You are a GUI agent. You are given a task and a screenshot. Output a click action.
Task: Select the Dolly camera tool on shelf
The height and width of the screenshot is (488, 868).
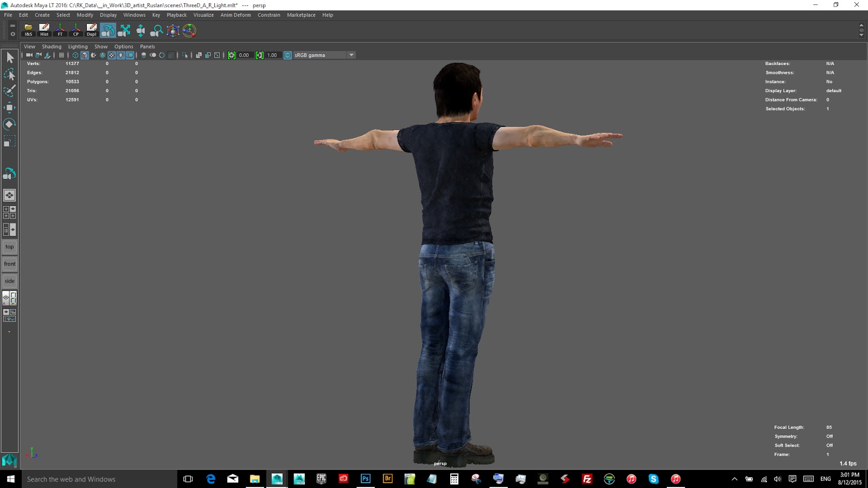(141, 30)
